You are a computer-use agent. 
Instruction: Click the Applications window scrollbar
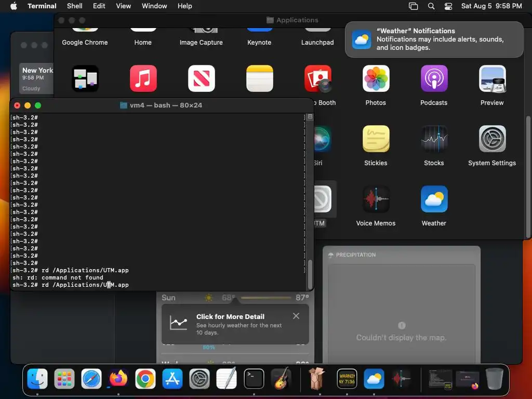click(528, 177)
